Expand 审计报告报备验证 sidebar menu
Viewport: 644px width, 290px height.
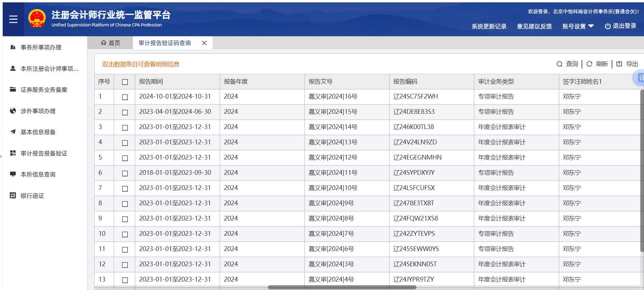point(44,153)
